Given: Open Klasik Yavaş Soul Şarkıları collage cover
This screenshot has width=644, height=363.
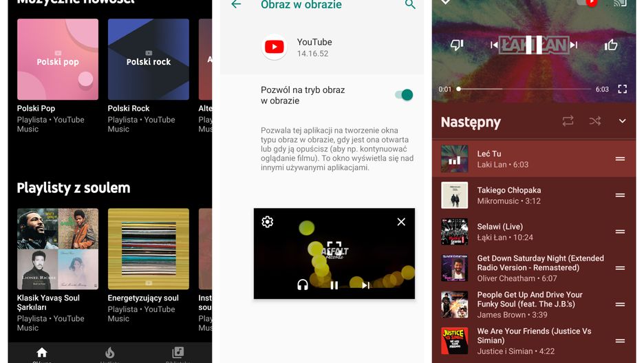Looking at the screenshot, I should pyautogui.click(x=58, y=249).
